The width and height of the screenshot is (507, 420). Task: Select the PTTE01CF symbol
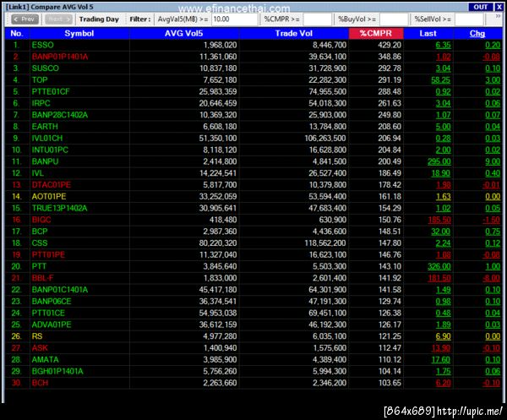(x=51, y=91)
